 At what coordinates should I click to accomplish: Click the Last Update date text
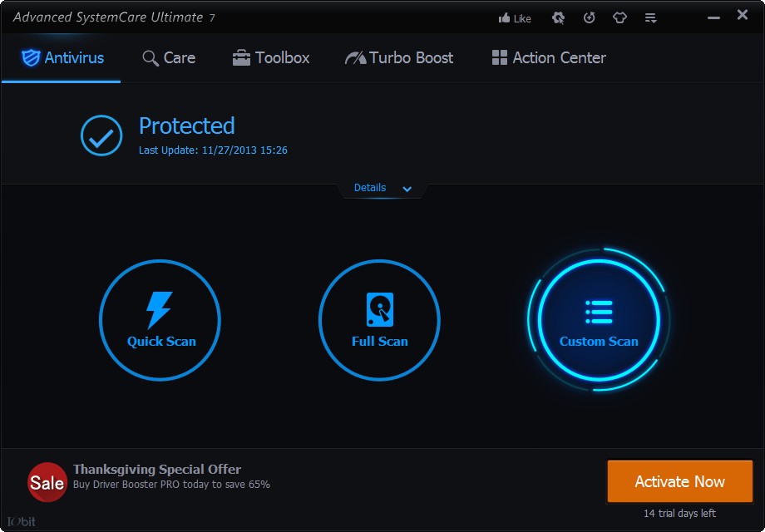coord(213,150)
